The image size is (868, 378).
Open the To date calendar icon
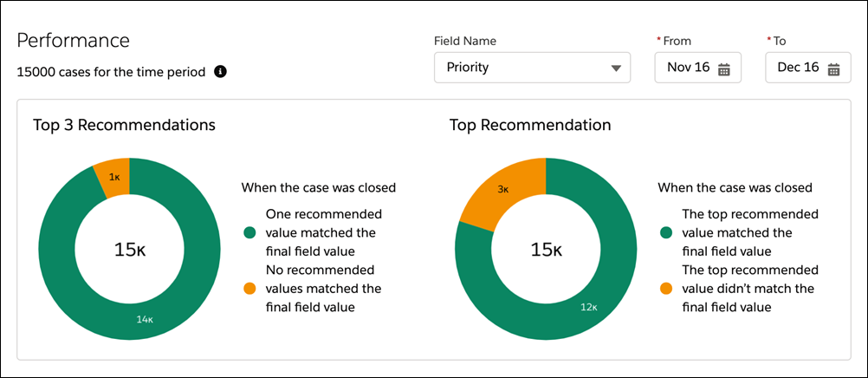(x=833, y=68)
